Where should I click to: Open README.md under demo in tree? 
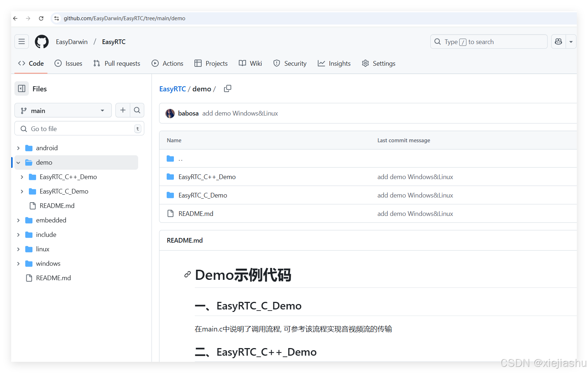pos(57,206)
